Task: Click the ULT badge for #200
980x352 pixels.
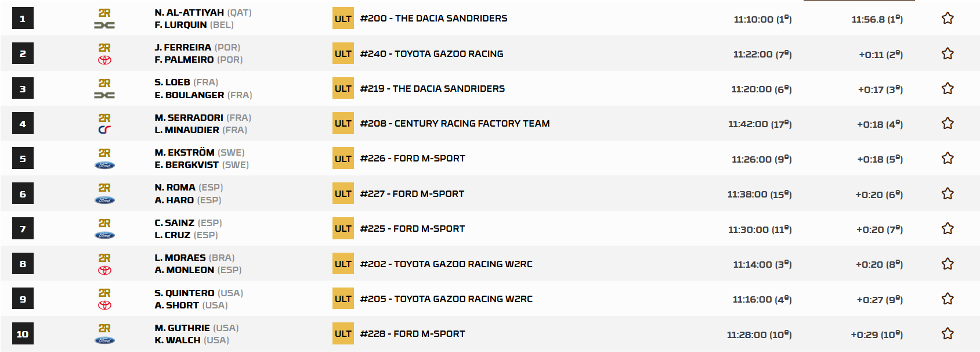Action: (x=343, y=19)
